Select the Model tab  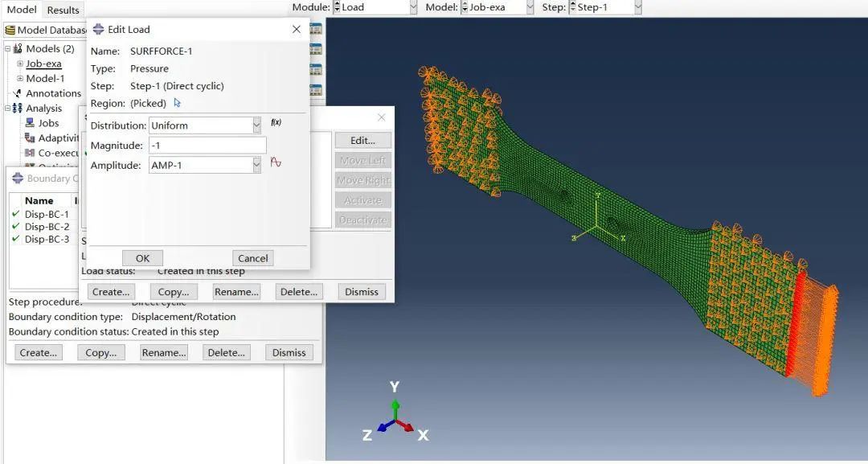click(x=22, y=10)
